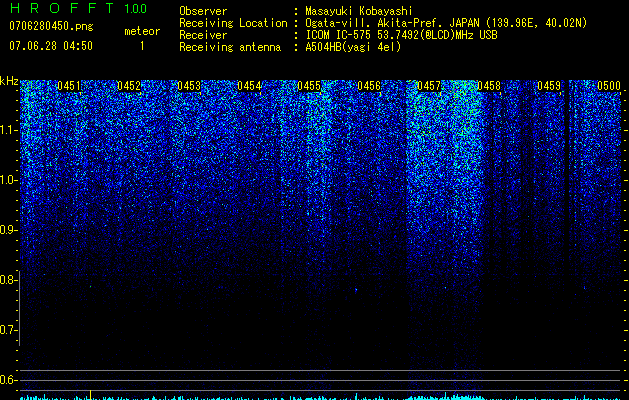The height and width of the screenshot is (400, 629).
Task: Click the 0454 time marker
Action: click(x=249, y=86)
